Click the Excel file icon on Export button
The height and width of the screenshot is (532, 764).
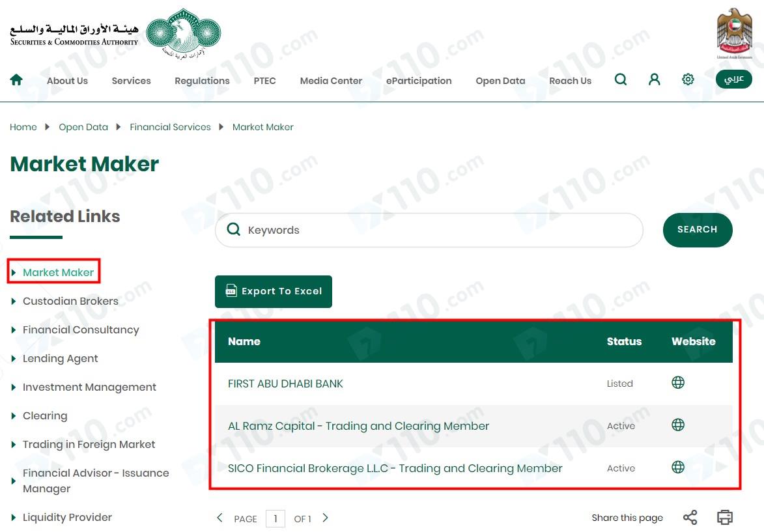[231, 291]
